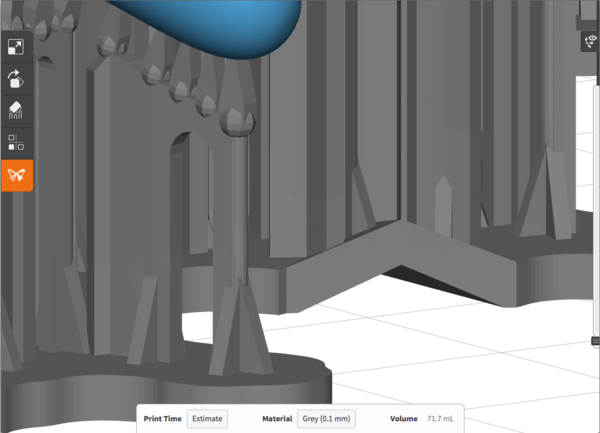Click the Print Time Estimate button
The image size is (600, 433).
coord(207,418)
